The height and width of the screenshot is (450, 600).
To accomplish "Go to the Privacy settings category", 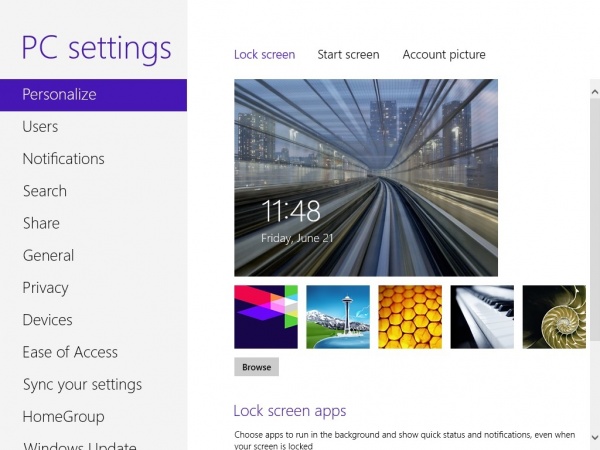I will [46, 288].
